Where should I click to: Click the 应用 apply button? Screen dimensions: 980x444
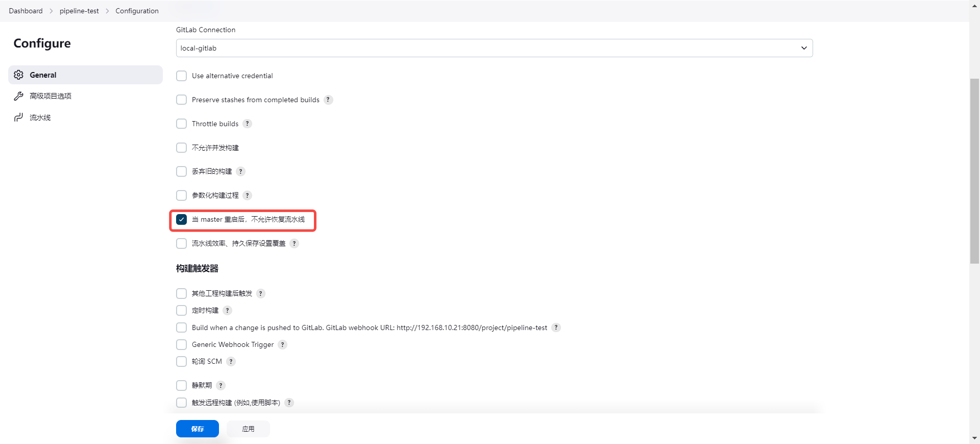(x=248, y=429)
